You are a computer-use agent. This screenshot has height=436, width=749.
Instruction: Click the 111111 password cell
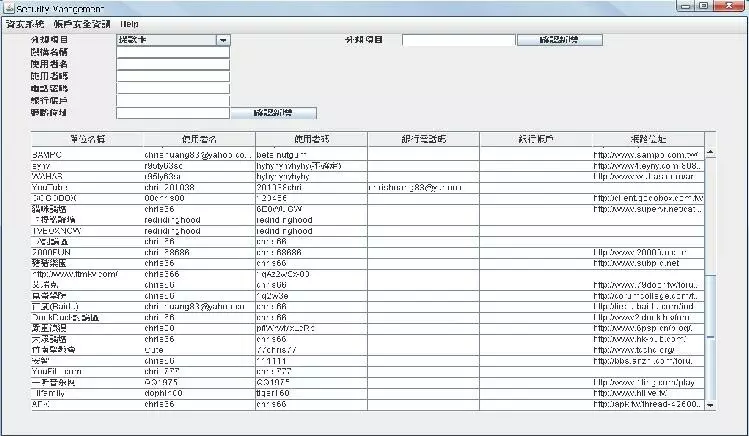click(311, 361)
